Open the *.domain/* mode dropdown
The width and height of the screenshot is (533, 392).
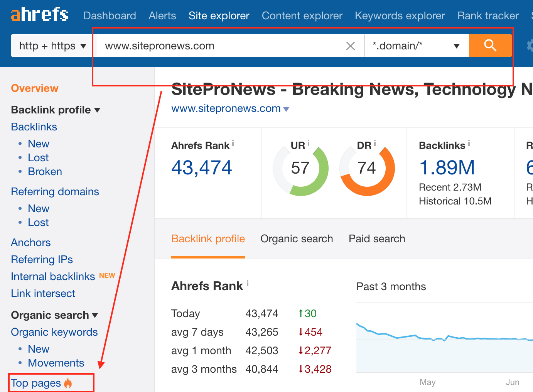pos(417,46)
